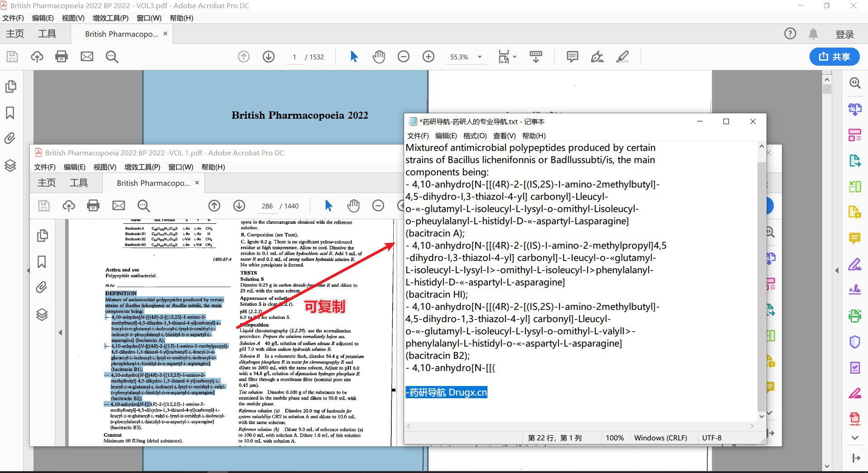Image resolution: width=868 pixels, height=473 pixels.
Task: Open 帮助(H) menu in VOL3 window
Action: coord(181,18)
